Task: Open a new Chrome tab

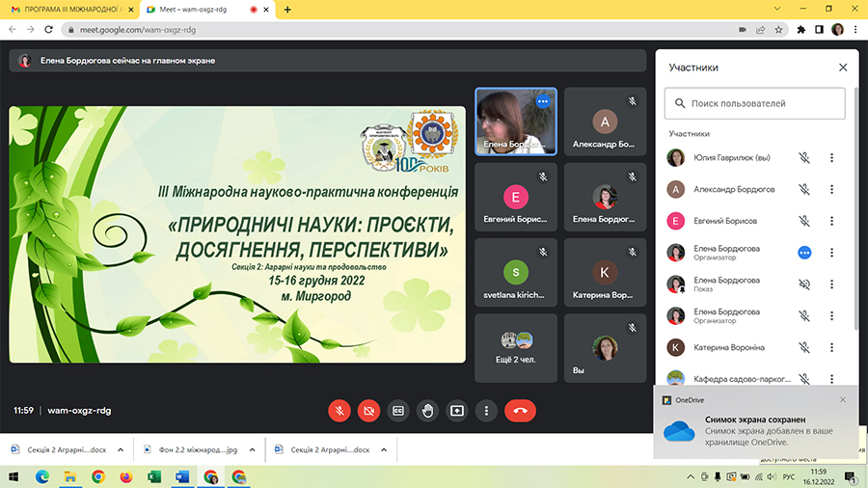Action: coord(287,9)
